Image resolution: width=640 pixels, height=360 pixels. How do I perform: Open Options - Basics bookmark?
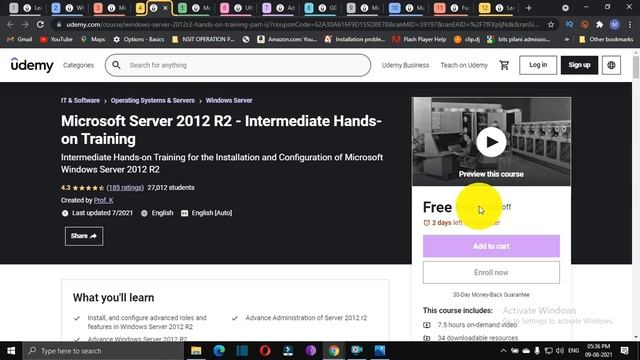point(138,39)
